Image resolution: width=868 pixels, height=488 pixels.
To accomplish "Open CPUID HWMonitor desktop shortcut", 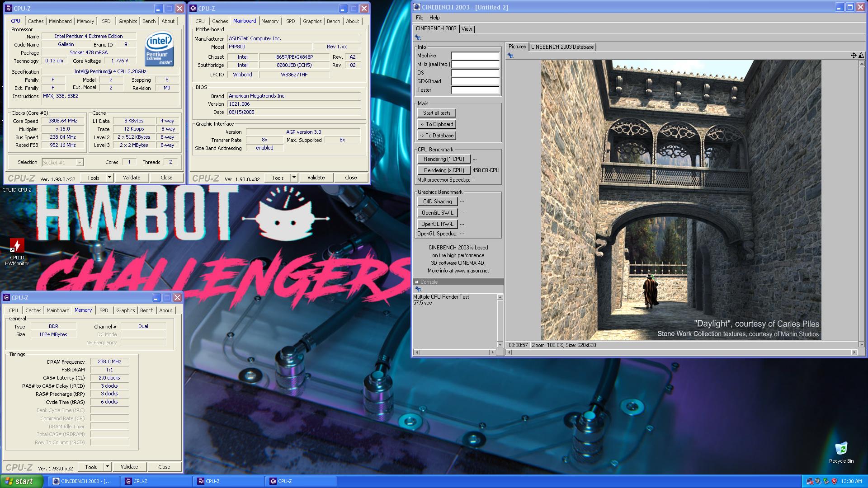I will 17,252.
